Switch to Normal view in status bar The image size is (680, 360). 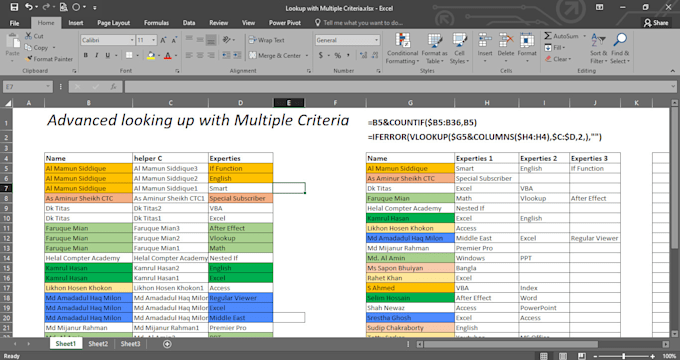click(543, 356)
